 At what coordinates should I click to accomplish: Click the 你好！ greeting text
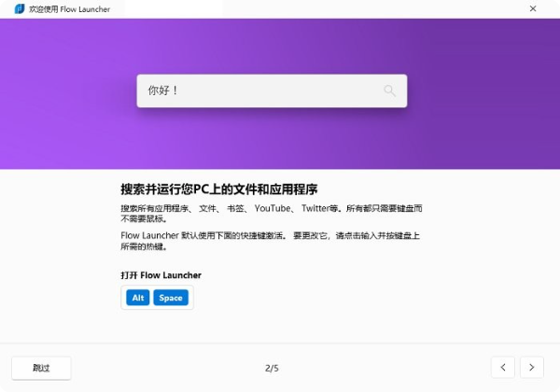click(x=162, y=91)
